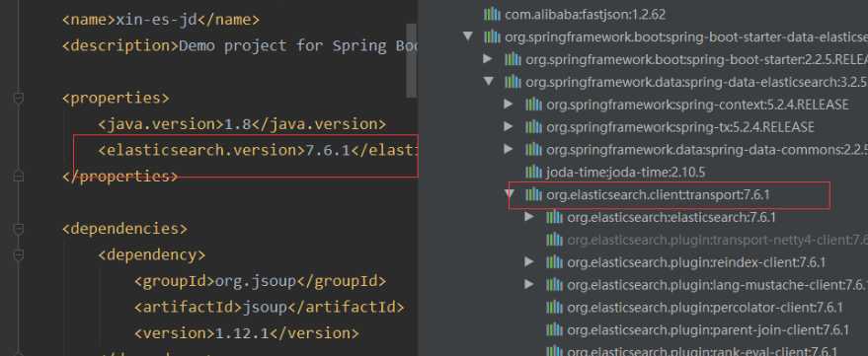Expand the spring-boot-starter:2.2.5 node
This screenshot has width=868, height=356.
click(487, 58)
